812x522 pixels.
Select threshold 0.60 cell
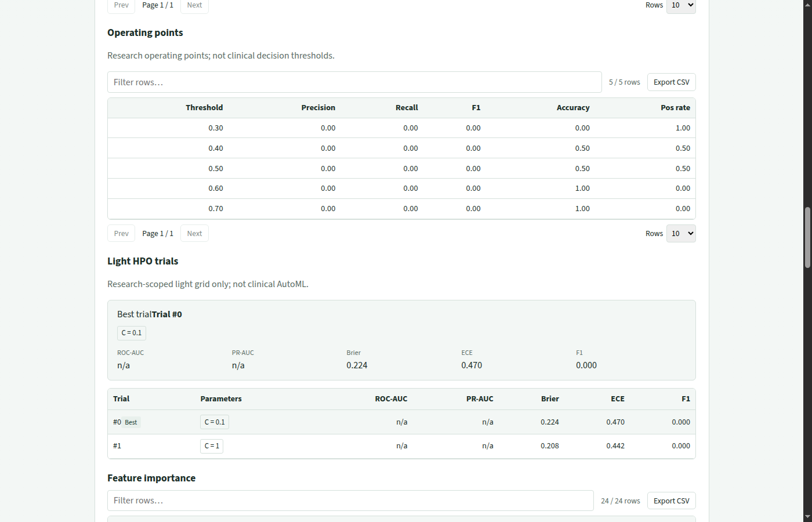(x=216, y=188)
